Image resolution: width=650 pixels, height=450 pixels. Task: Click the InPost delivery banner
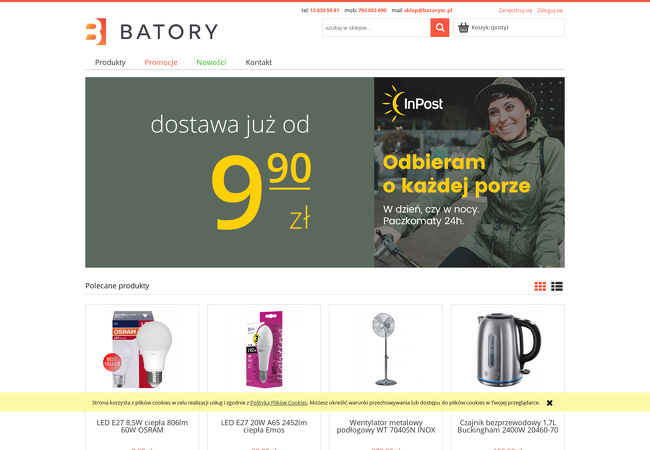pyautogui.click(x=325, y=172)
